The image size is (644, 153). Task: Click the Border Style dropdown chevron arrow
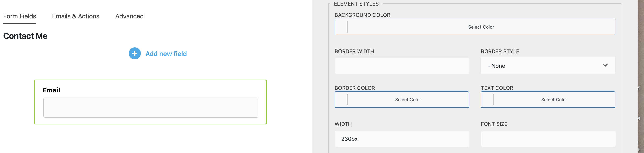[x=605, y=65]
